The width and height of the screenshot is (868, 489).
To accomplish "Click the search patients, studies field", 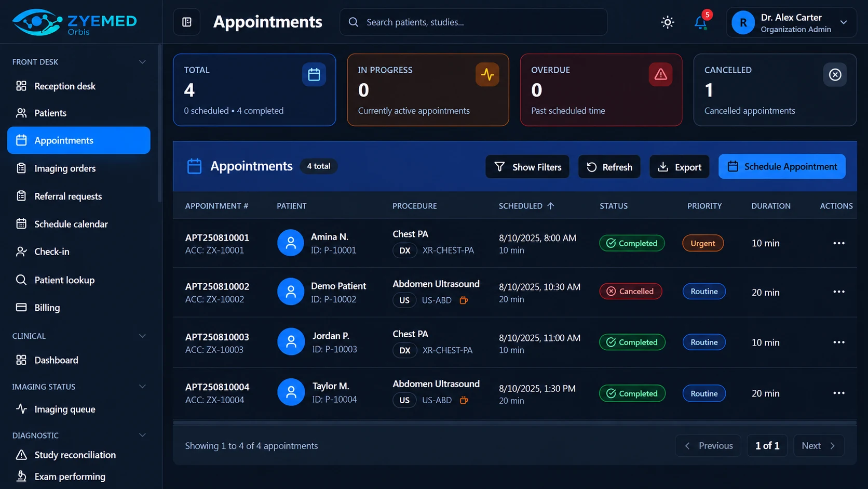I will [473, 22].
